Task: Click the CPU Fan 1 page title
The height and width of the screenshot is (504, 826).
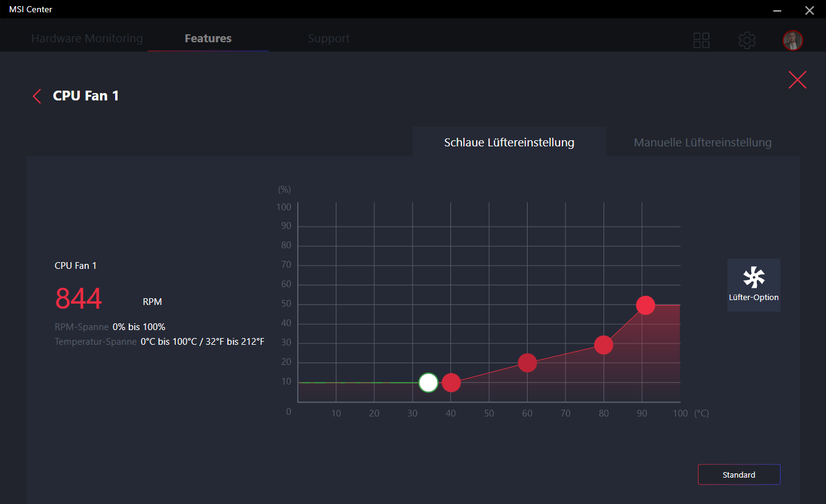Action: [86, 96]
